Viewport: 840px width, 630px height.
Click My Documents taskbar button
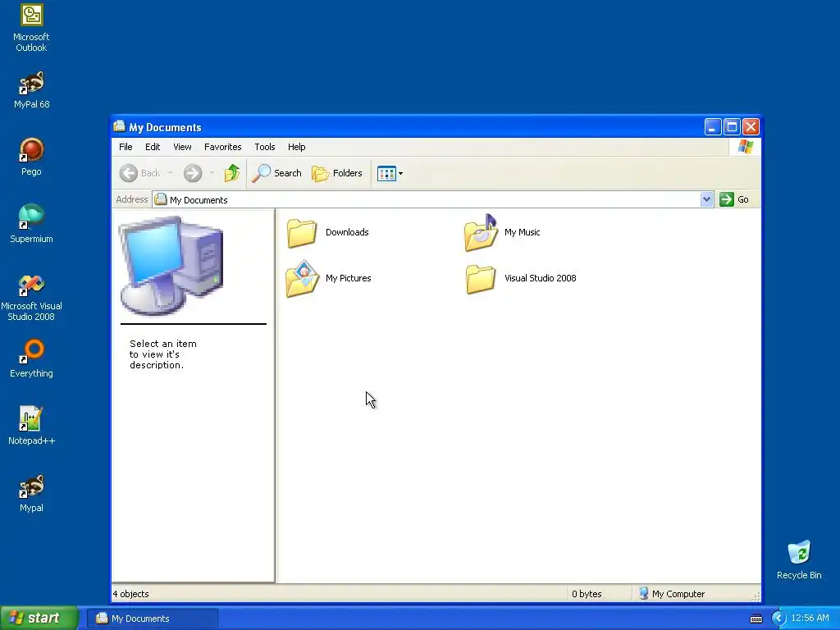coord(153,619)
